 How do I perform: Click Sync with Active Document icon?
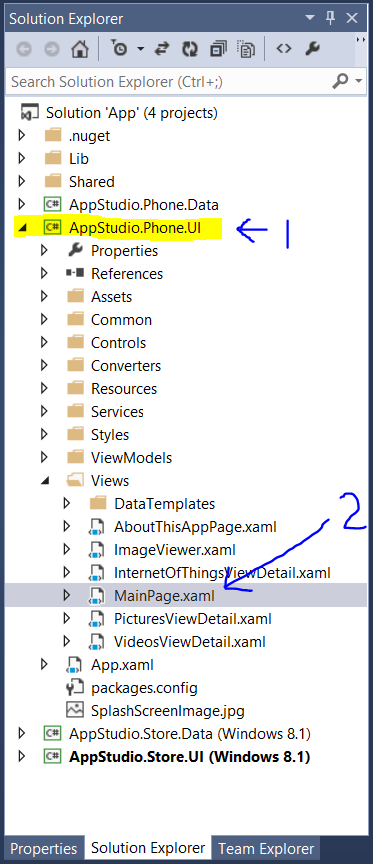click(x=161, y=49)
